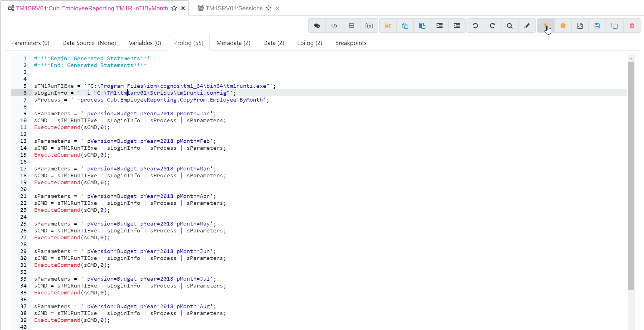Click the collapse code minus-box icon
644x330 pixels.
[351, 26]
